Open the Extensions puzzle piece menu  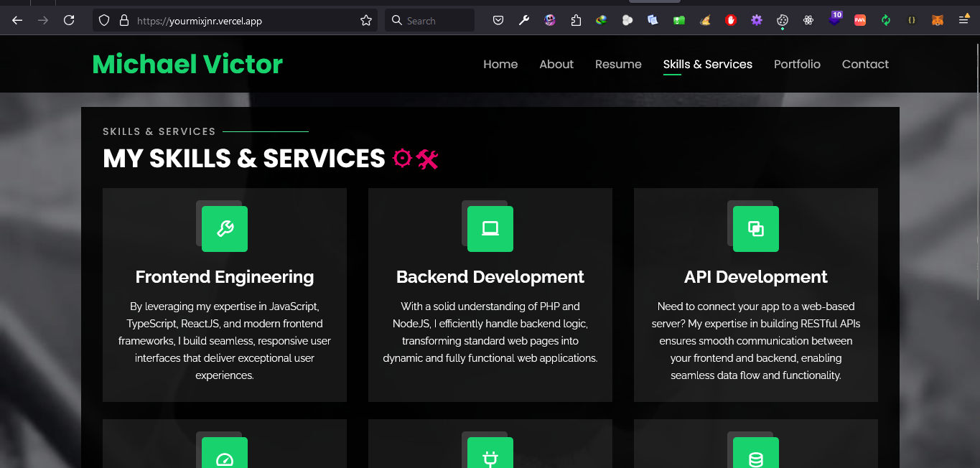pyautogui.click(x=576, y=21)
